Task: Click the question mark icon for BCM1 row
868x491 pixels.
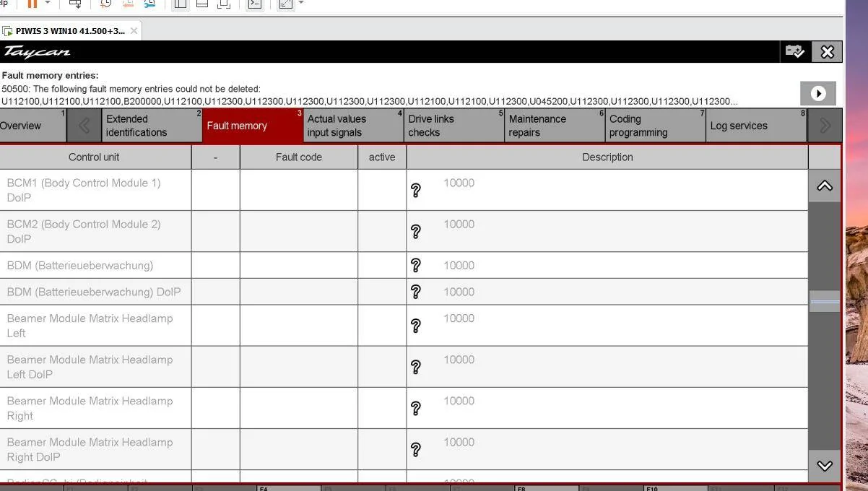Action: tap(416, 191)
